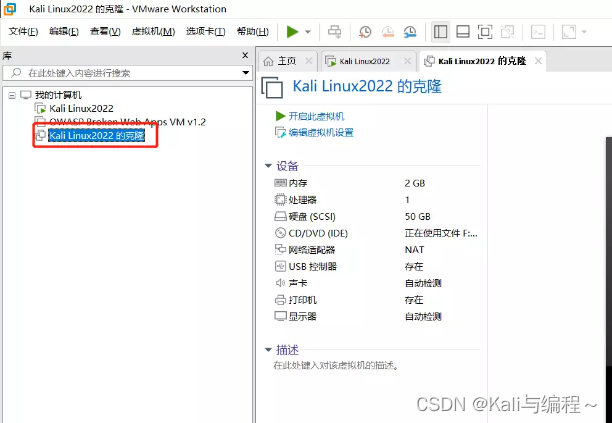Close the Kali Linux2022 的克隆 tab
Screen dimensions: 612x423
(x=538, y=61)
